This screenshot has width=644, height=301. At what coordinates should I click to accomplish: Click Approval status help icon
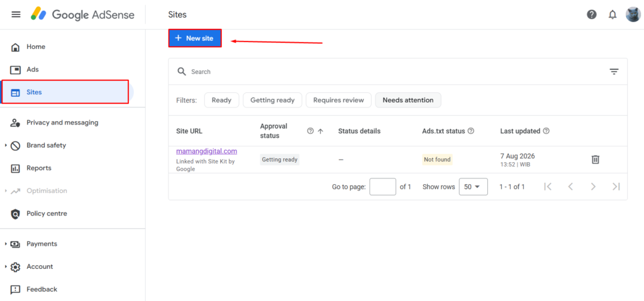click(x=311, y=131)
